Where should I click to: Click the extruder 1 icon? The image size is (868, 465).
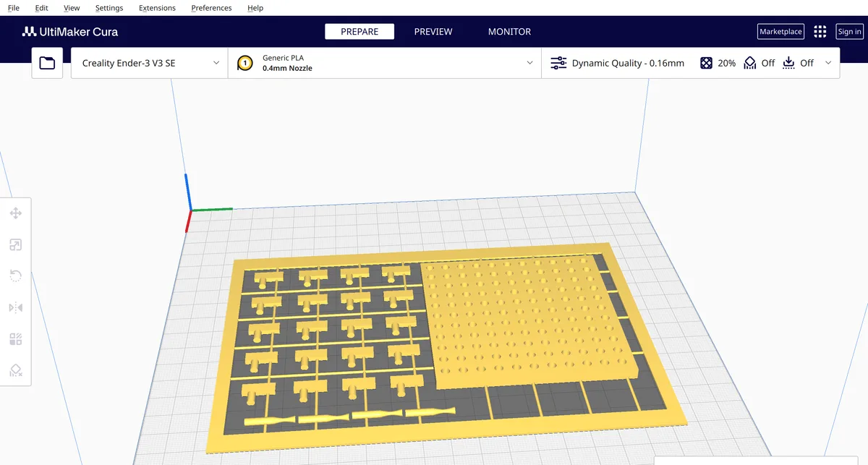[245, 63]
